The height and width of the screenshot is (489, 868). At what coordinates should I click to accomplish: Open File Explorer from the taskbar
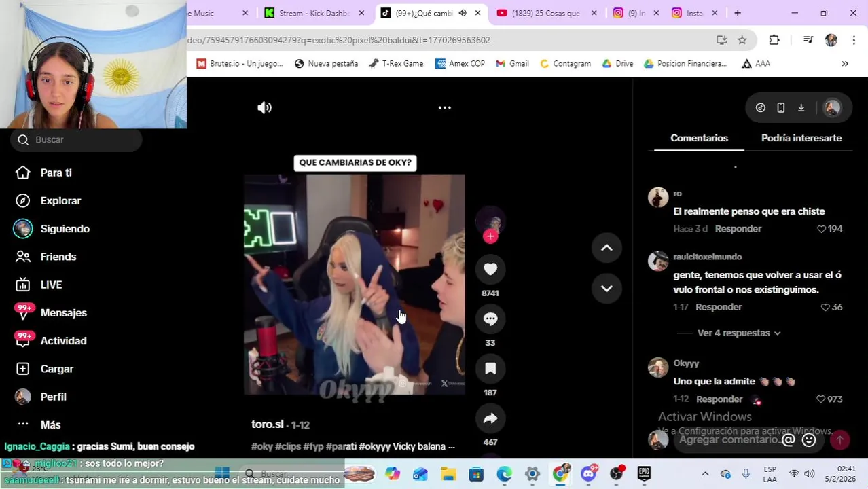pos(448,473)
